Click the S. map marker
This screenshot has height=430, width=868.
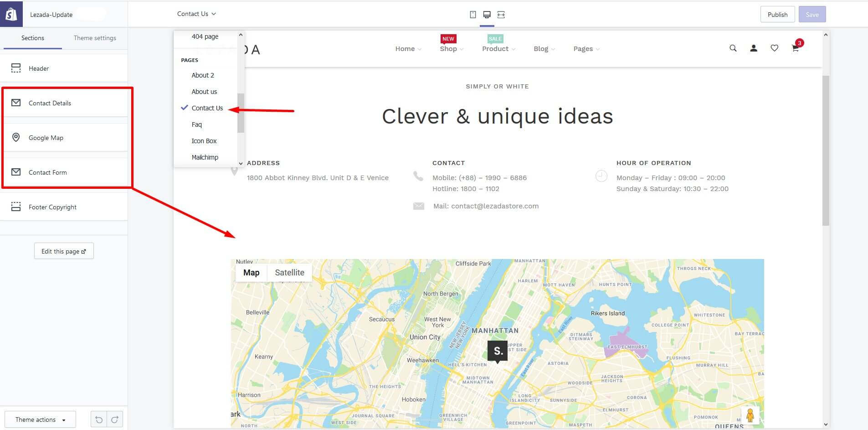pos(498,352)
